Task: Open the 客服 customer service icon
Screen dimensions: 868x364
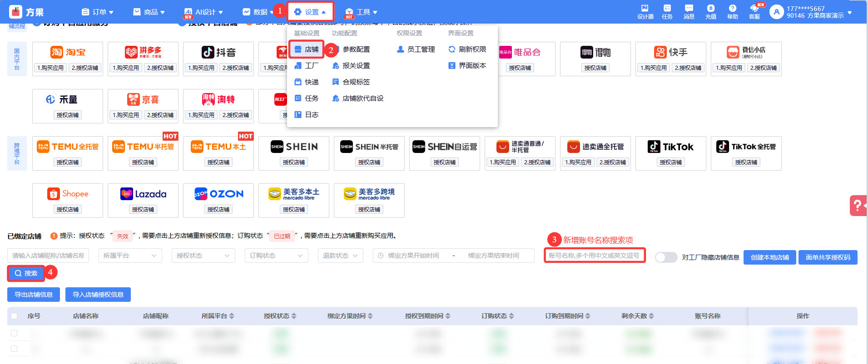Action: pyautogui.click(x=754, y=12)
